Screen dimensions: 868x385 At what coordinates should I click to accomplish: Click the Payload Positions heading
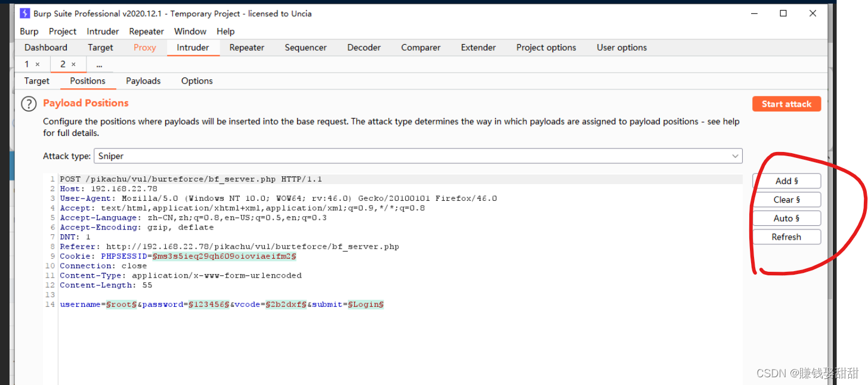tap(86, 103)
